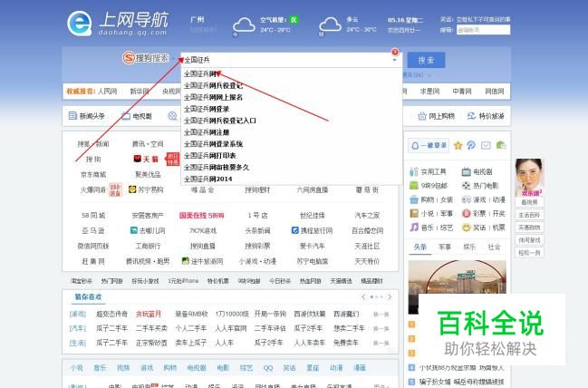The image size is (588, 388).
Task: Open 去哪儿网 travel icon link
Action: point(148,230)
